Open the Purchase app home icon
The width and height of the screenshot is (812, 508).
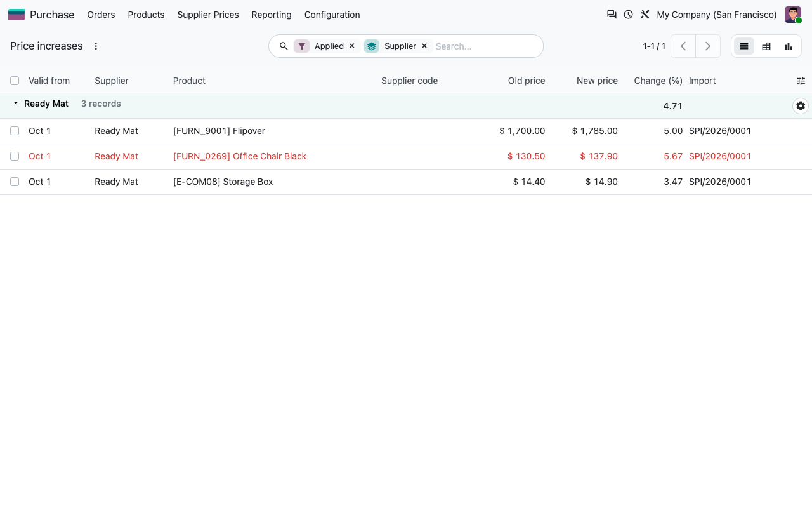click(x=16, y=15)
